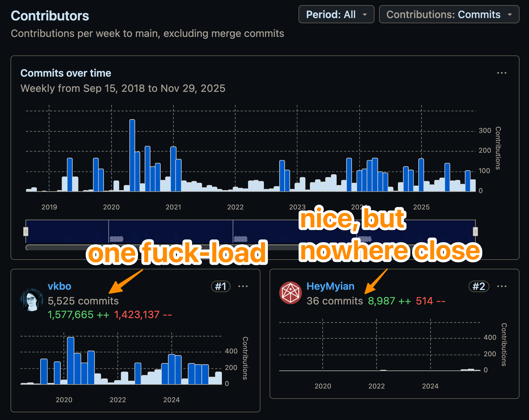Grab the left range slider handle
Image resolution: width=529 pixels, height=420 pixels.
point(26,231)
